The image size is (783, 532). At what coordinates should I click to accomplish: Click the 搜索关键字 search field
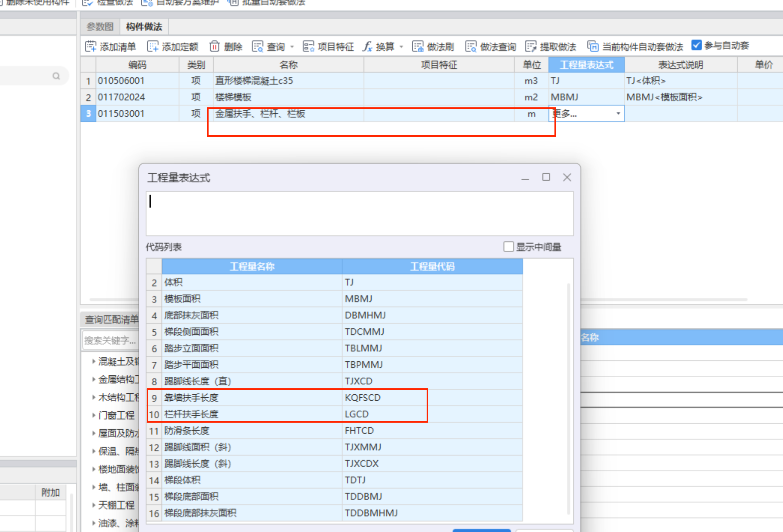pyautogui.click(x=110, y=340)
